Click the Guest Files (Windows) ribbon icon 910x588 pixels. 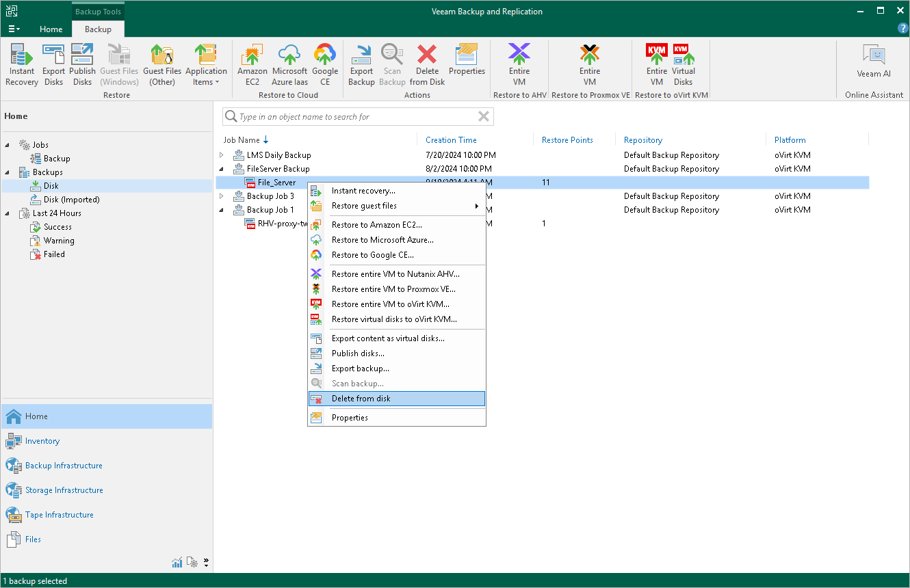[x=119, y=65]
